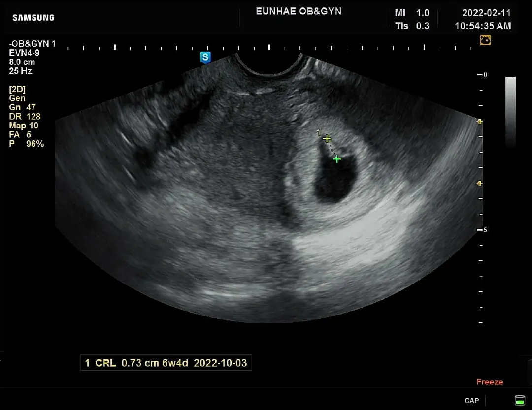Click the orange body marker icon
Viewport: 532px width, 410px height.
tap(485, 40)
